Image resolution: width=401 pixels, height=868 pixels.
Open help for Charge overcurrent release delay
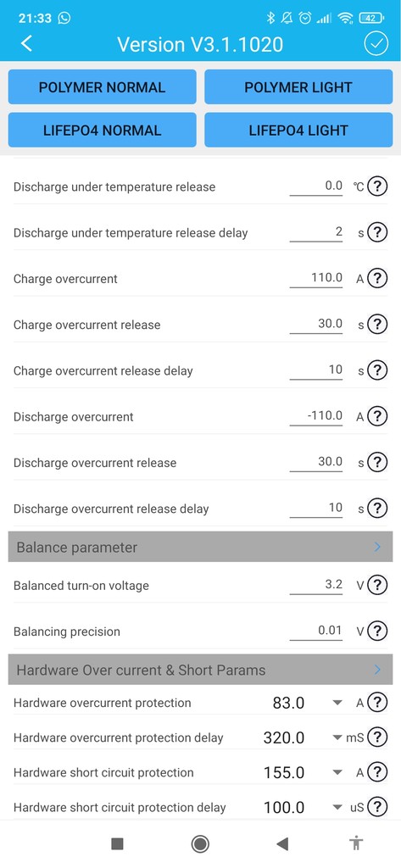(x=377, y=370)
